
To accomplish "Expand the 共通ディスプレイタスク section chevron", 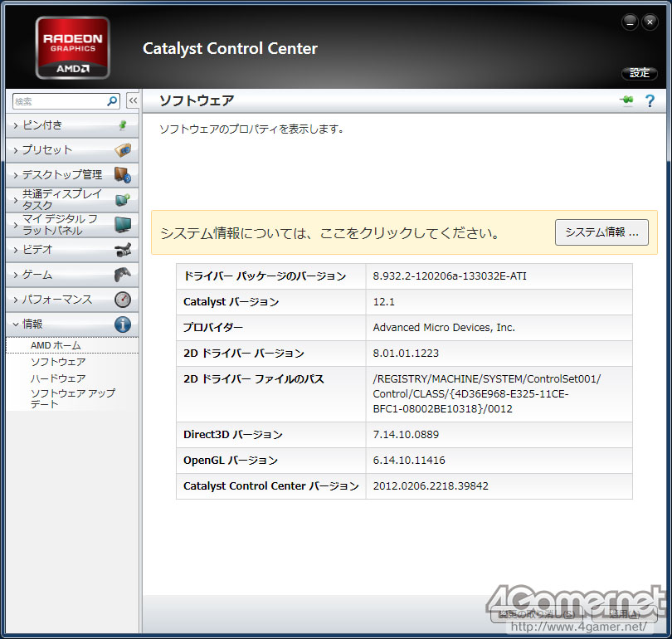I will (x=16, y=200).
